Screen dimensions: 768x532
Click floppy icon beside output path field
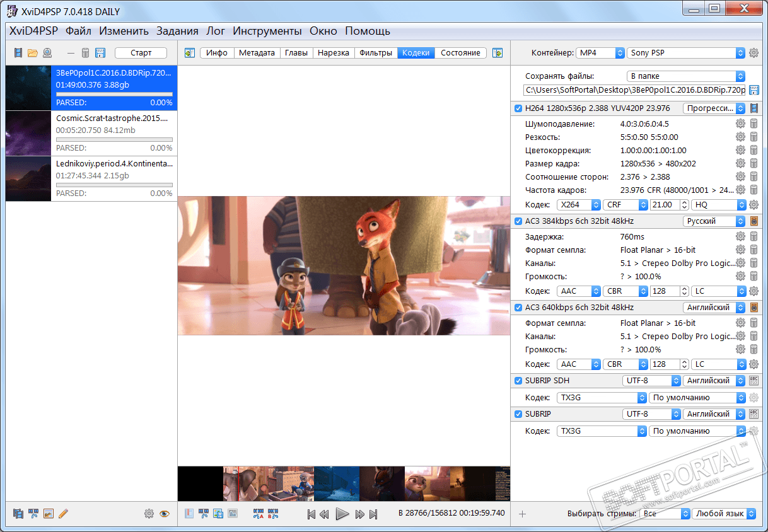point(753,90)
